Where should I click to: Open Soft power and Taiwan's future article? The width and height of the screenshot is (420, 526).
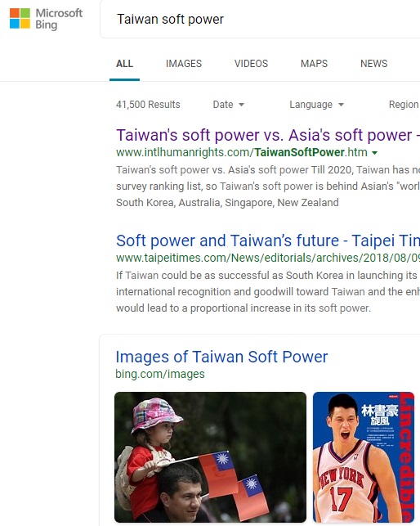(268, 241)
